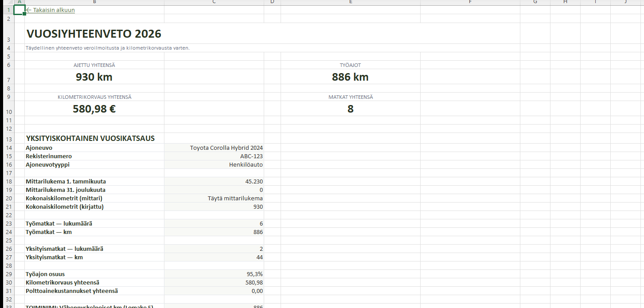The image size is (644, 308).
Task: Select column G header
Action: click(x=535, y=2)
